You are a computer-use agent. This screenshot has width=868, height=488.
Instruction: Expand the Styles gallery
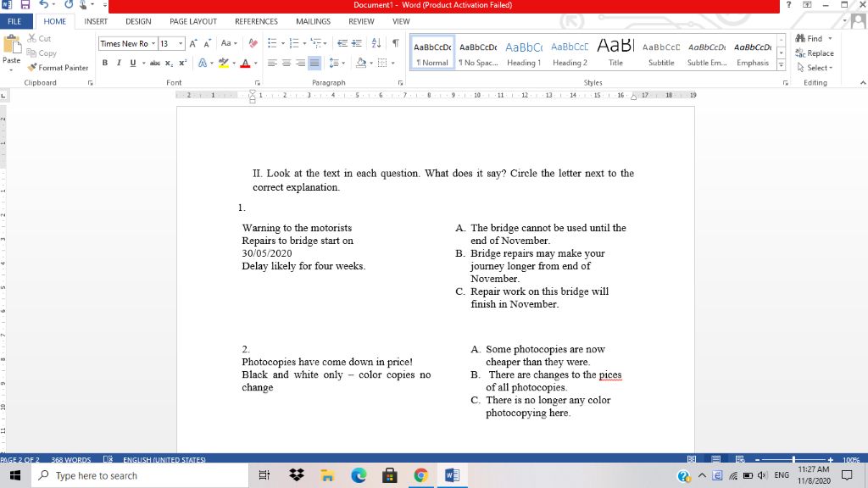pyautogui.click(x=781, y=64)
